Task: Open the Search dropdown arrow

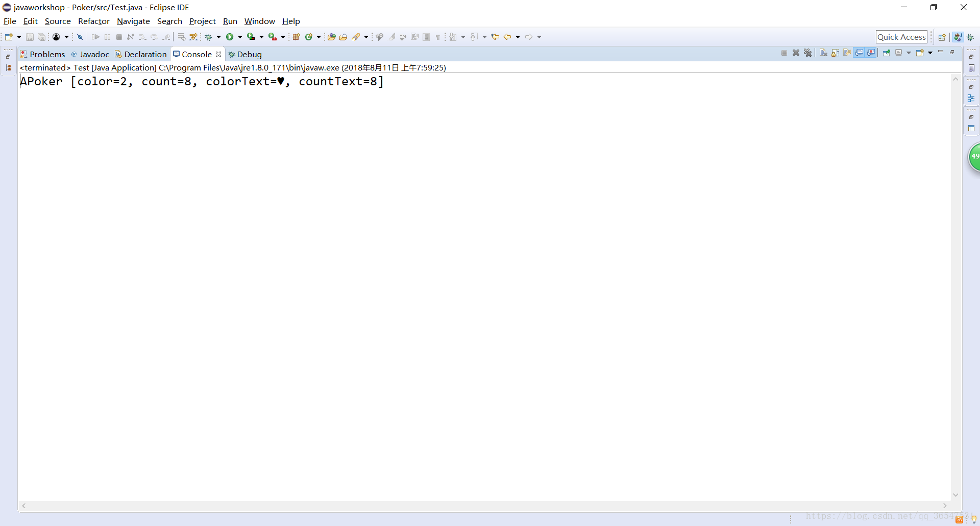Action: tap(366, 37)
